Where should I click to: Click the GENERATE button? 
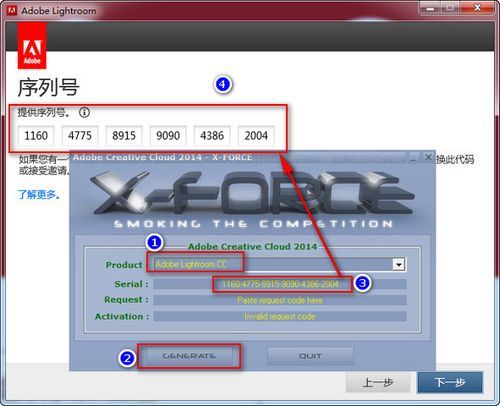[189, 356]
